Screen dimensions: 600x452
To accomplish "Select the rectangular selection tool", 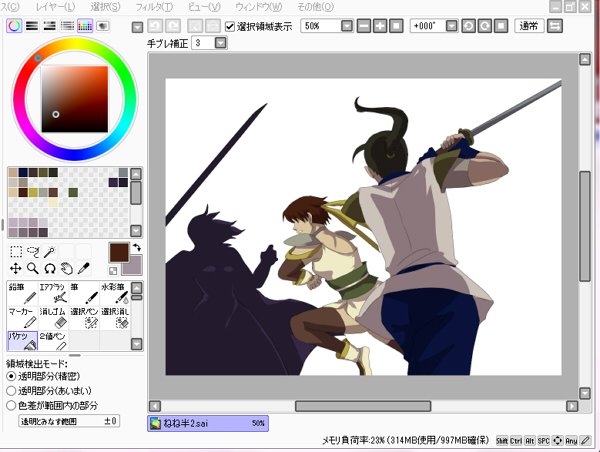I will [x=16, y=252].
